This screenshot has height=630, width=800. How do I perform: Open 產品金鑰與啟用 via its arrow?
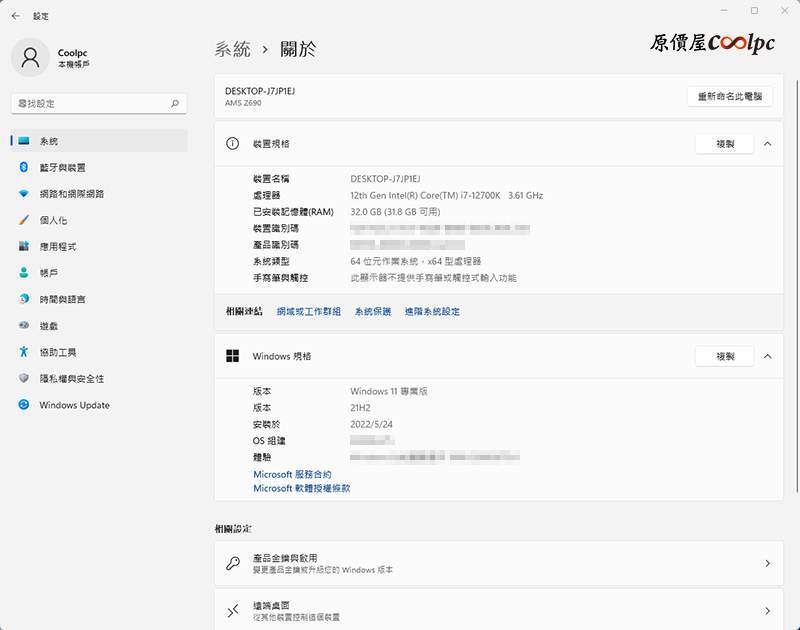click(767, 563)
